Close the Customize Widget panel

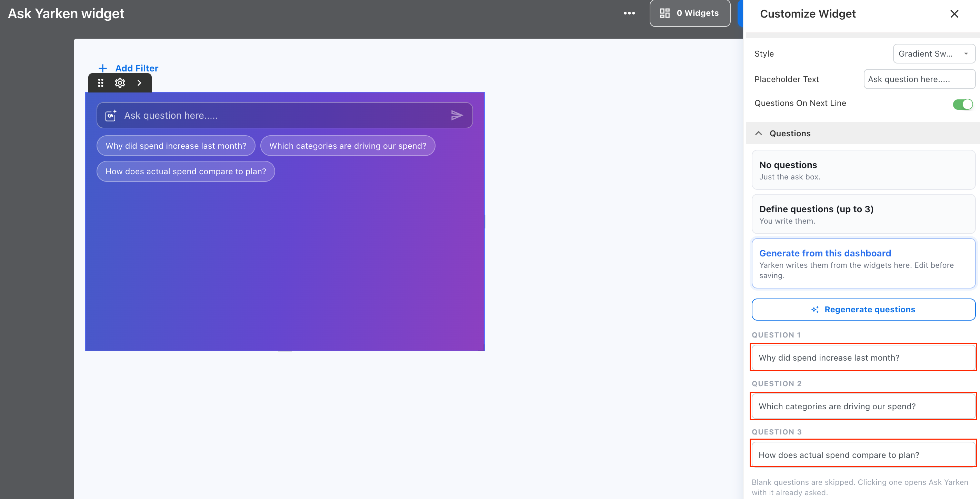(x=954, y=14)
